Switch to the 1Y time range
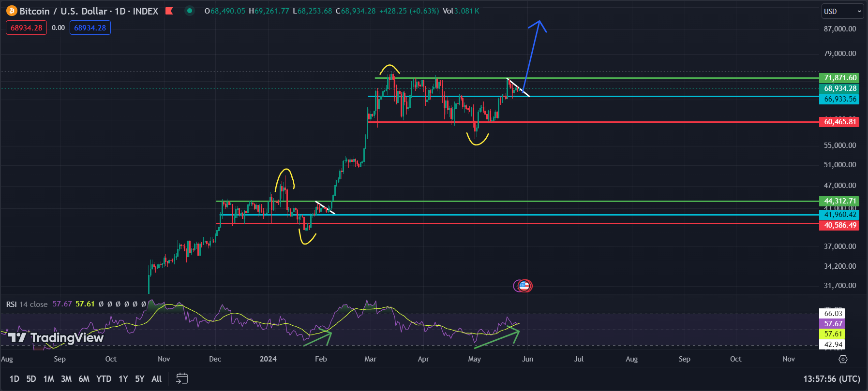This screenshot has height=391, width=868. [x=123, y=379]
